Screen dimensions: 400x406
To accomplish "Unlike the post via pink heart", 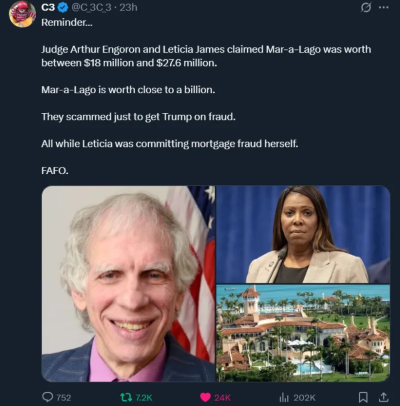I will tap(205, 397).
